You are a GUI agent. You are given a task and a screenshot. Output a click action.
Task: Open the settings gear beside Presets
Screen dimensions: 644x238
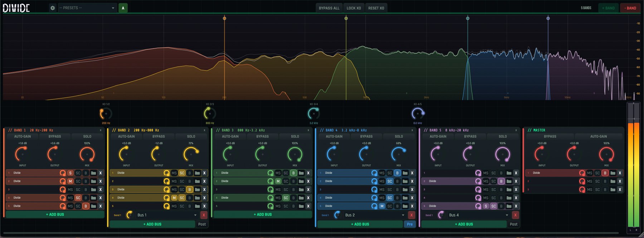point(53,8)
